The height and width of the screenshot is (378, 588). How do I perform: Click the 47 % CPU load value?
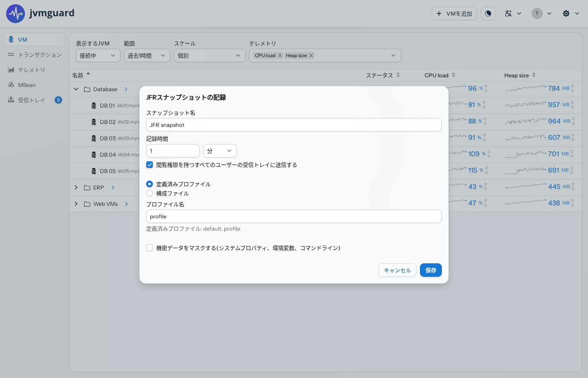pyautogui.click(x=475, y=203)
